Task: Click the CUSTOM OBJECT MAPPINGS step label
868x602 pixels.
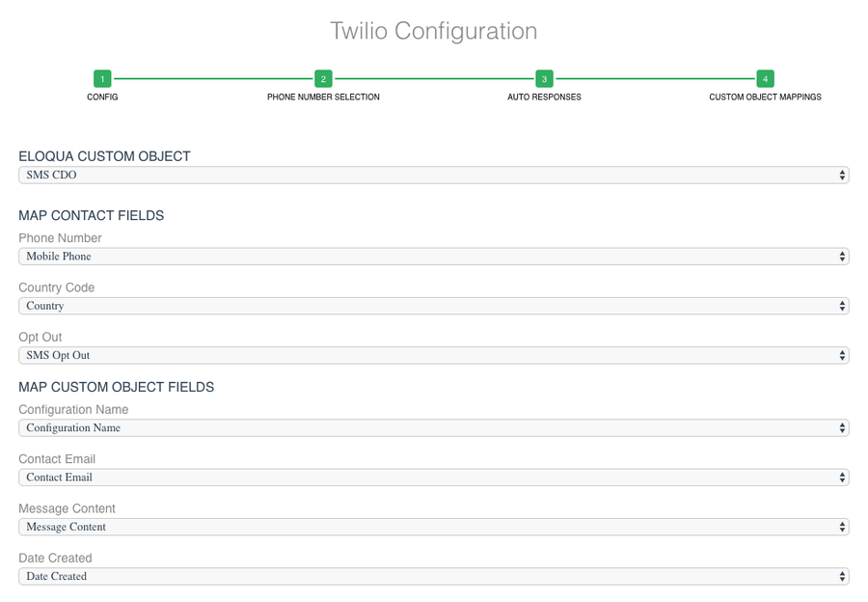Action: (x=765, y=96)
